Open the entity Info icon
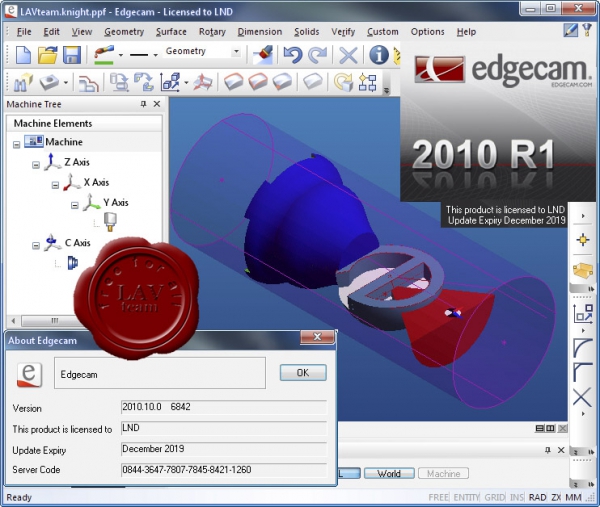Viewport: 600px width, 507px height. click(x=379, y=55)
